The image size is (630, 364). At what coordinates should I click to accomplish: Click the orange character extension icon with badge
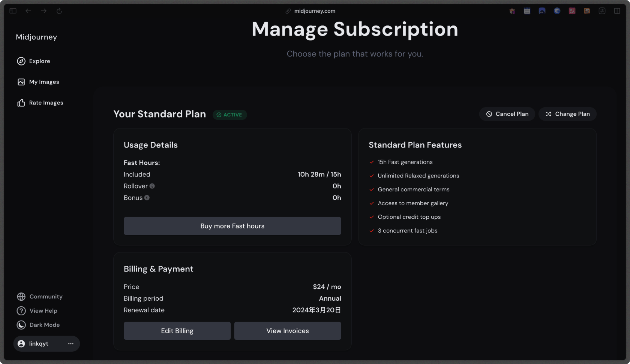[512, 11]
